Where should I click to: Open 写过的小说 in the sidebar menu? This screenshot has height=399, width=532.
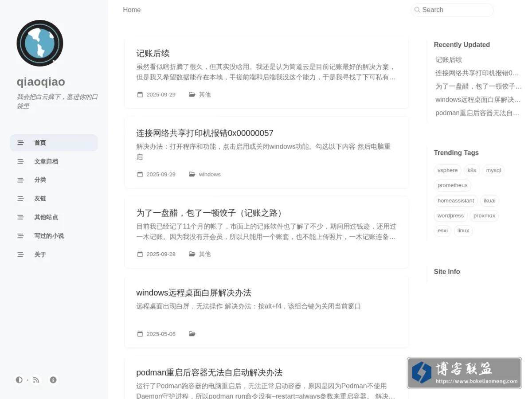(x=54, y=236)
